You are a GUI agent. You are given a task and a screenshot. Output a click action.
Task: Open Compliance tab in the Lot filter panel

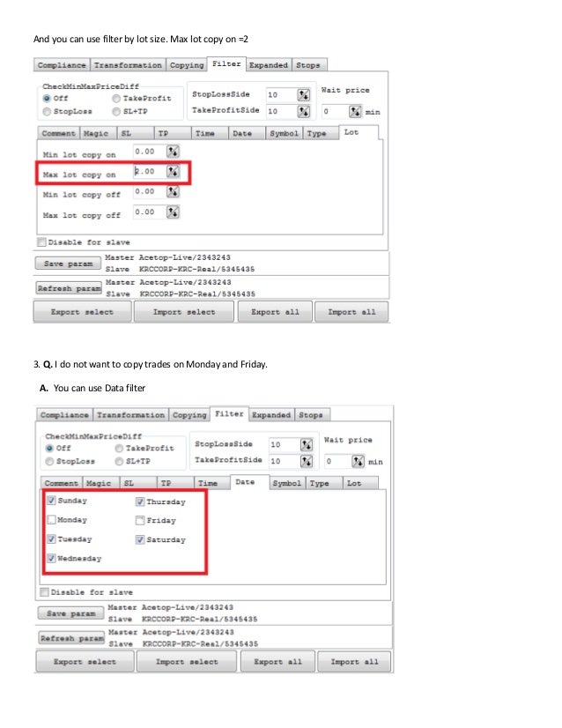[62, 65]
